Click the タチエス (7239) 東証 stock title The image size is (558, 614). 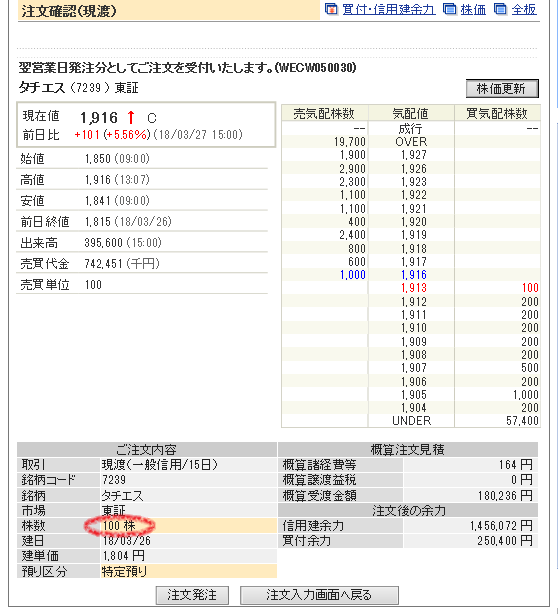tap(79, 88)
